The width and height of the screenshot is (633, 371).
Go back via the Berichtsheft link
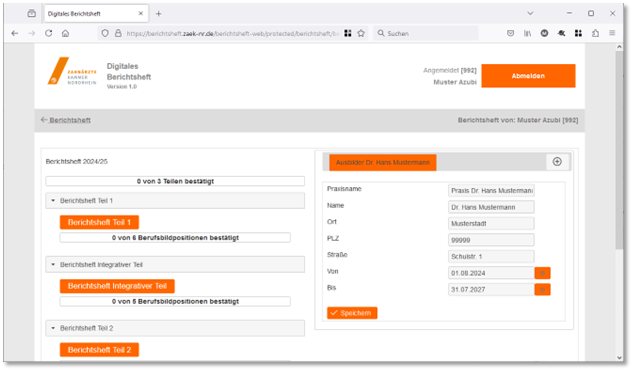(x=66, y=120)
